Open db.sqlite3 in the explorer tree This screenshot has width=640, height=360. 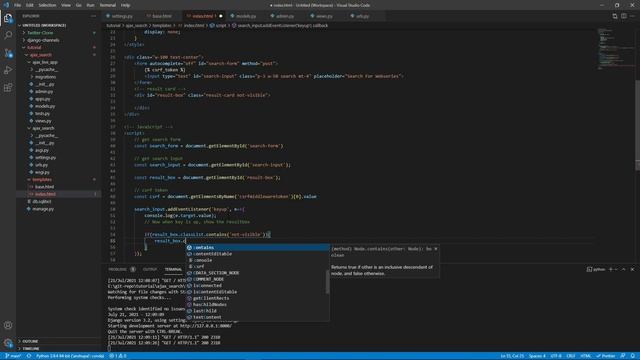[x=42, y=202]
